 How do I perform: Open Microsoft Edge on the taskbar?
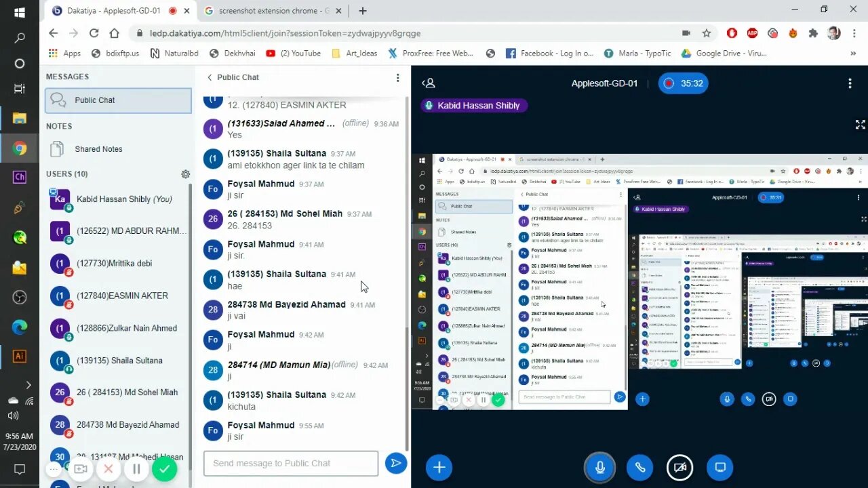coord(20,327)
